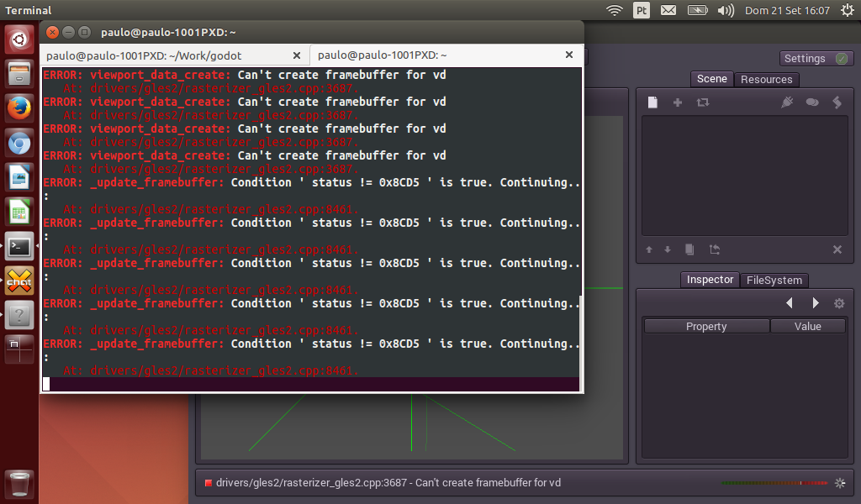Launch Chromium browser from the dock
The width and height of the screenshot is (861, 504).
[x=19, y=143]
